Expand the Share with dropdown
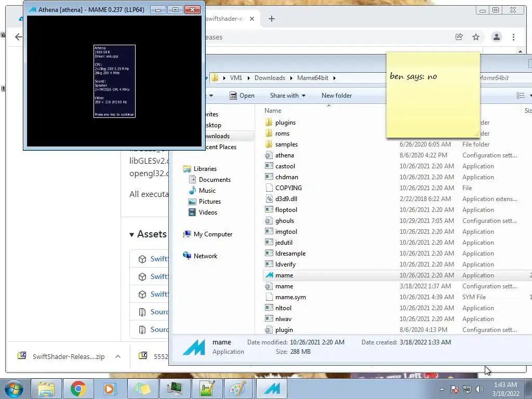The width and height of the screenshot is (532, 399). pos(288,96)
